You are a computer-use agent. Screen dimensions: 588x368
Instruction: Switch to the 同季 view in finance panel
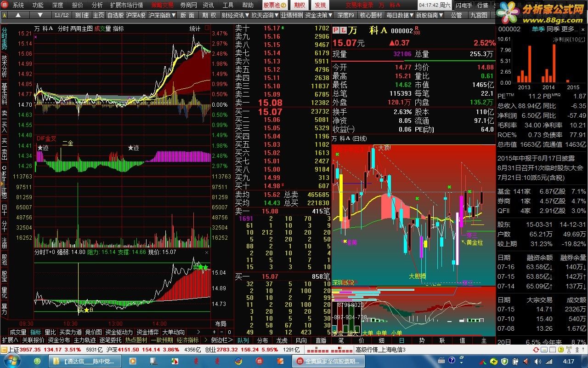point(553,29)
